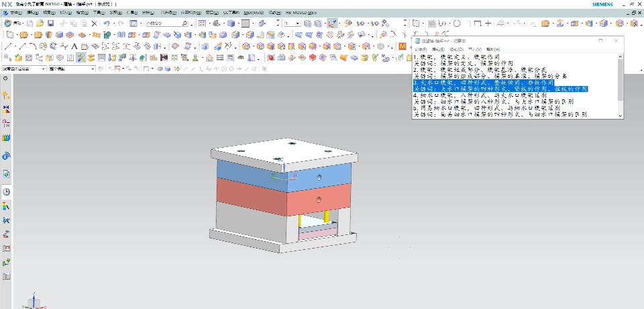This screenshot has height=309, width=644.
Task: Expand the rendering style dropdown arrow
Action: [x=237, y=24]
